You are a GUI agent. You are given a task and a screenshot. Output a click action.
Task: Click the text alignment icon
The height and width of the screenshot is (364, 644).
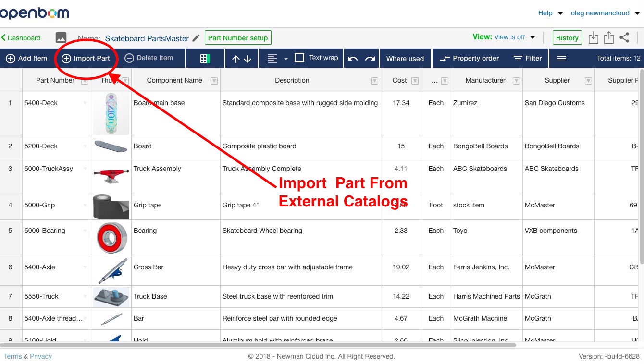pos(272,59)
